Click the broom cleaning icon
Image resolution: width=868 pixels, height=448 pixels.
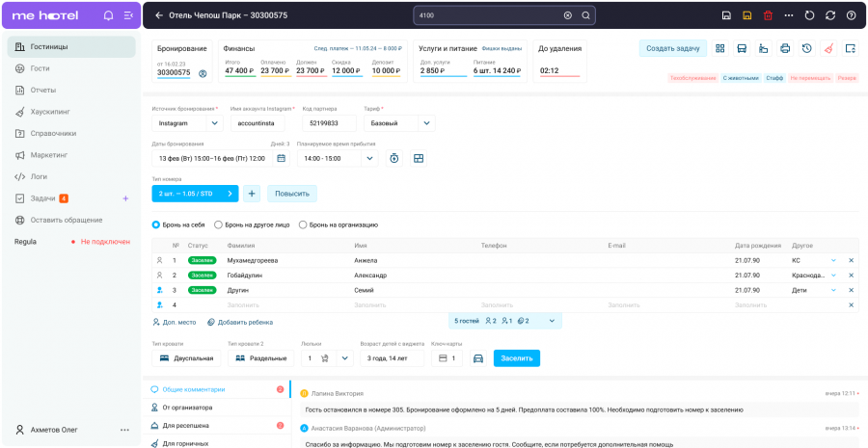pyautogui.click(x=828, y=48)
